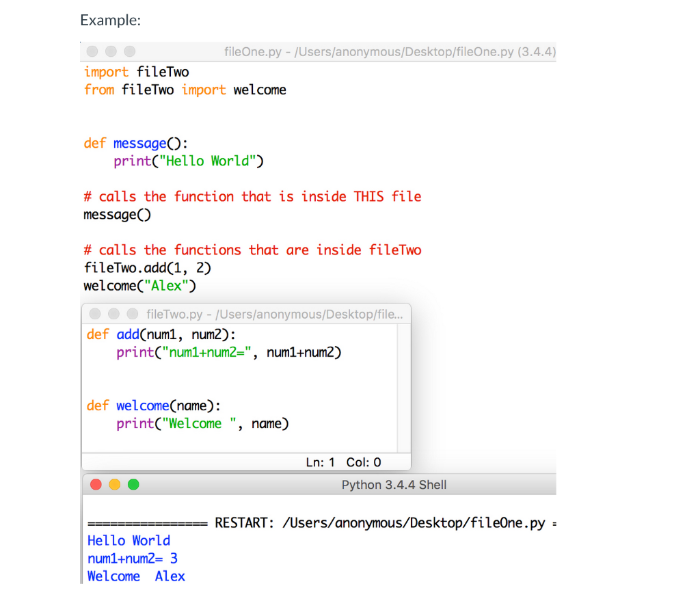Click the third traffic-light icon on fileTwo.py
The height and width of the screenshot is (599, 700).
click(133, 314)
